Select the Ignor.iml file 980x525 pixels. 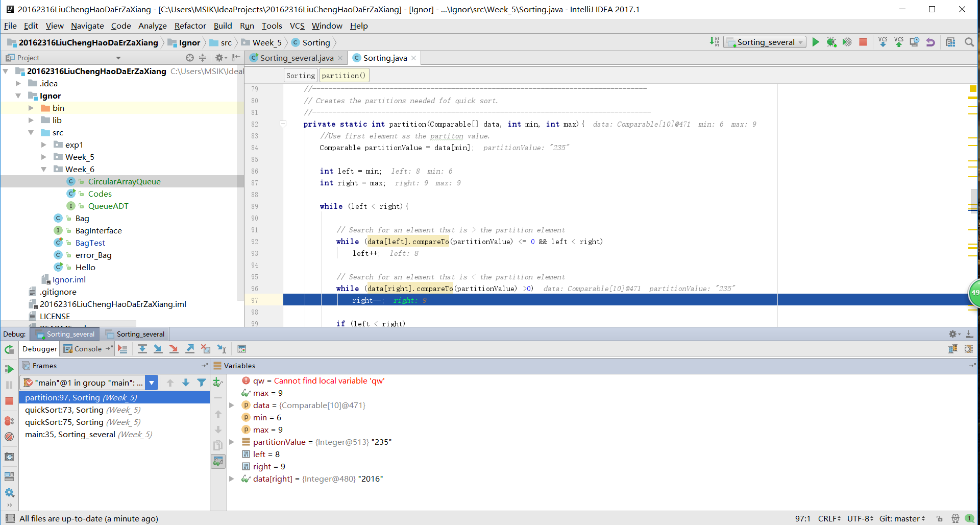69,279
